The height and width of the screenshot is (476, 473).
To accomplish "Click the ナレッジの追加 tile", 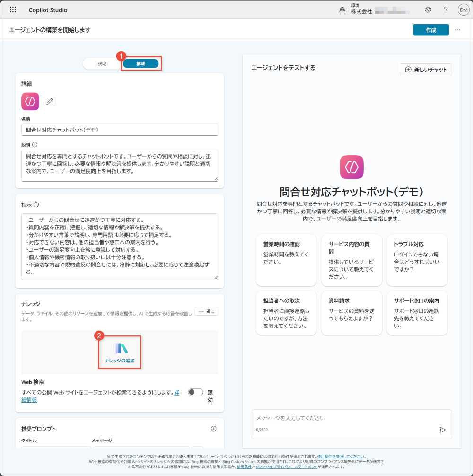I will [x=120, y=353].
